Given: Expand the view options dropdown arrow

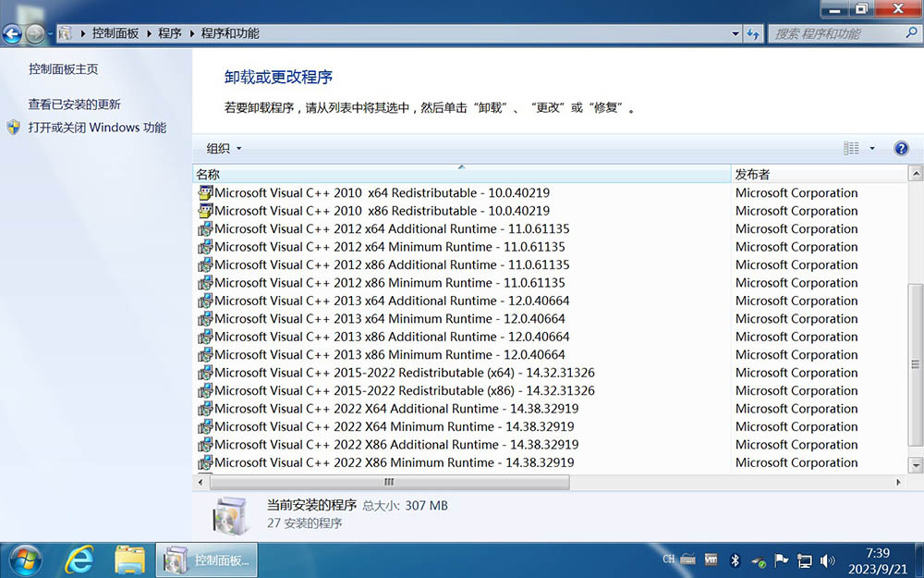Looking at the screenshot, I should point(872,148).
